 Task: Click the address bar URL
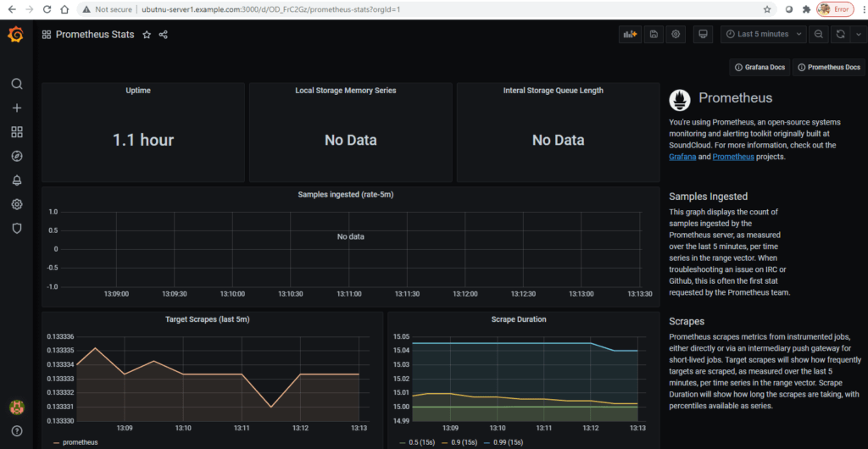point(271,9)
